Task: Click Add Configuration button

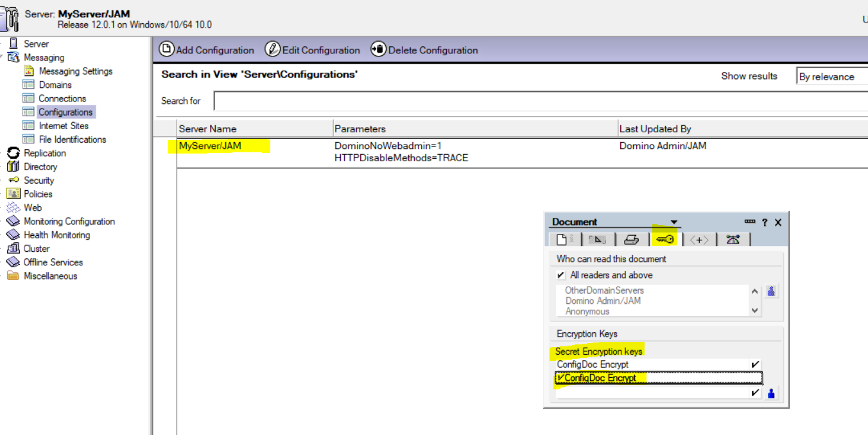Action: pyautogui.click(x=207, y=50)
